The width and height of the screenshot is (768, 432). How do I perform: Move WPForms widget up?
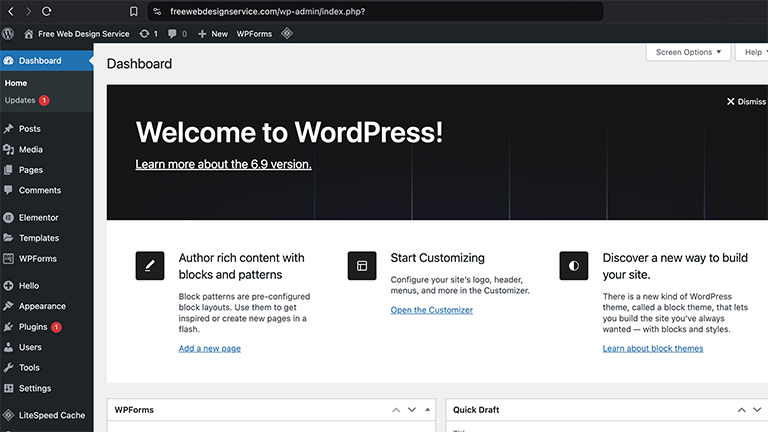click(x=396, y=410)
